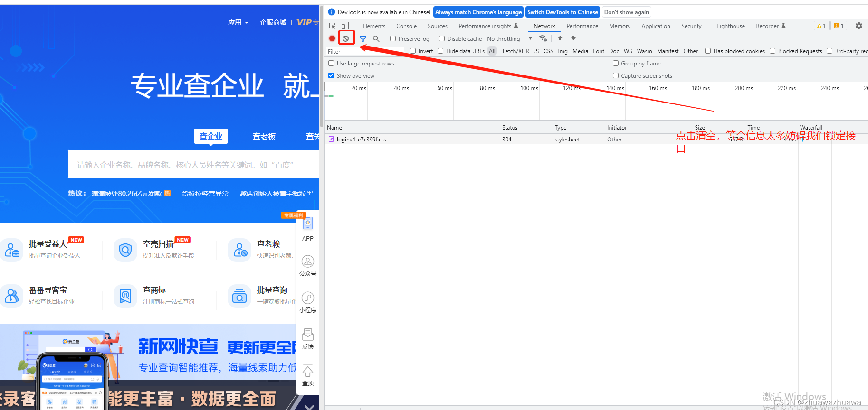Open the 批量查询 feature icon
Screen dimensions: 868x410
(x=239, y=296)
